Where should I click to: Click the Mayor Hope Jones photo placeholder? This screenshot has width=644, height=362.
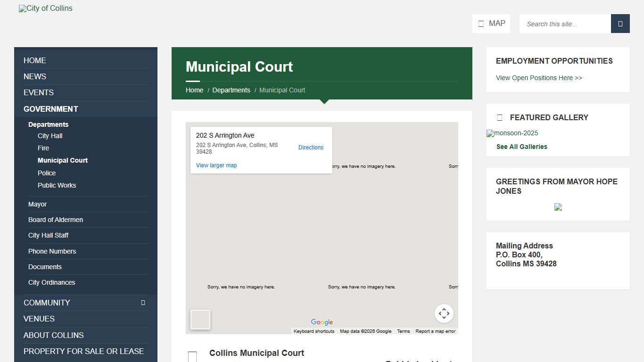click(558, 207)
